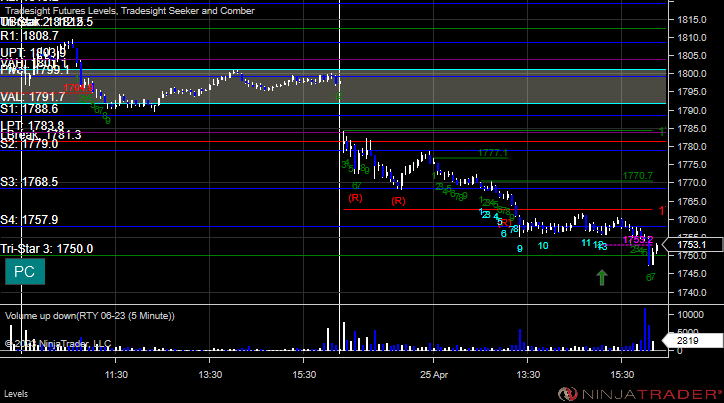
Task: Click the 1815.0 price axis label
Action: tap(692, 19)
